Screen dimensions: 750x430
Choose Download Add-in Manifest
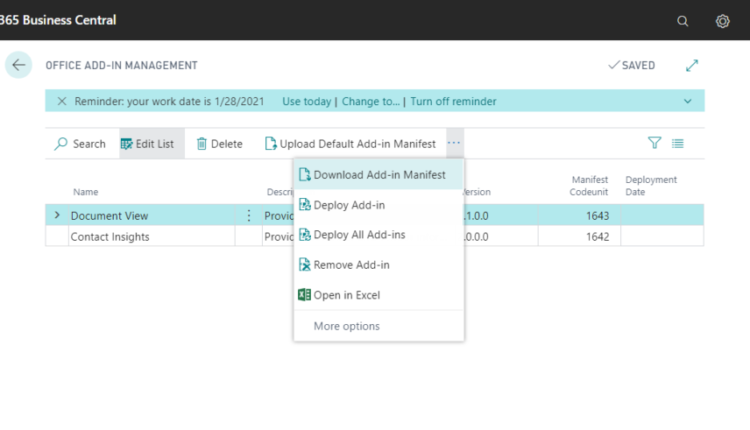[379, 175]
